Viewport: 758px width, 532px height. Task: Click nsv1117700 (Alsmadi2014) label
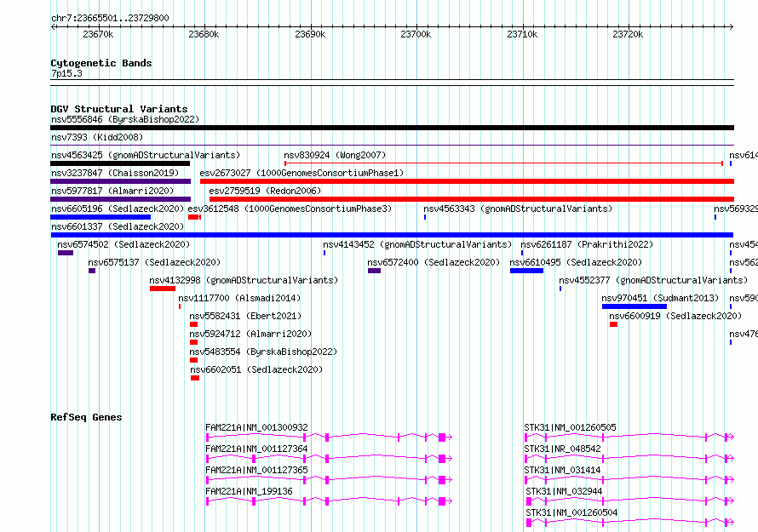[239, 298]
